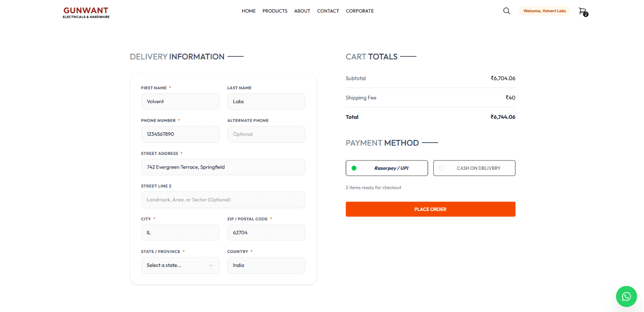Screen dimensions: 644x312
Task: Click the subtotal amount ₹6,704.06
Action: point(503,78)
